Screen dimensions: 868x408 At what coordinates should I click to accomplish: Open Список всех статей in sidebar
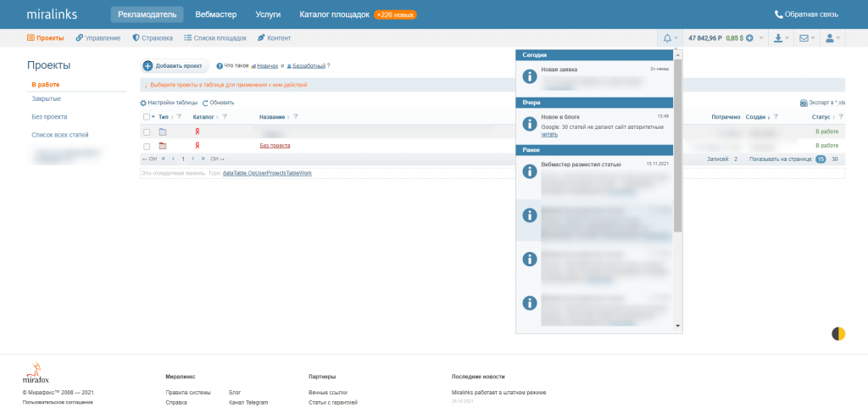click(x=60, y=135)
